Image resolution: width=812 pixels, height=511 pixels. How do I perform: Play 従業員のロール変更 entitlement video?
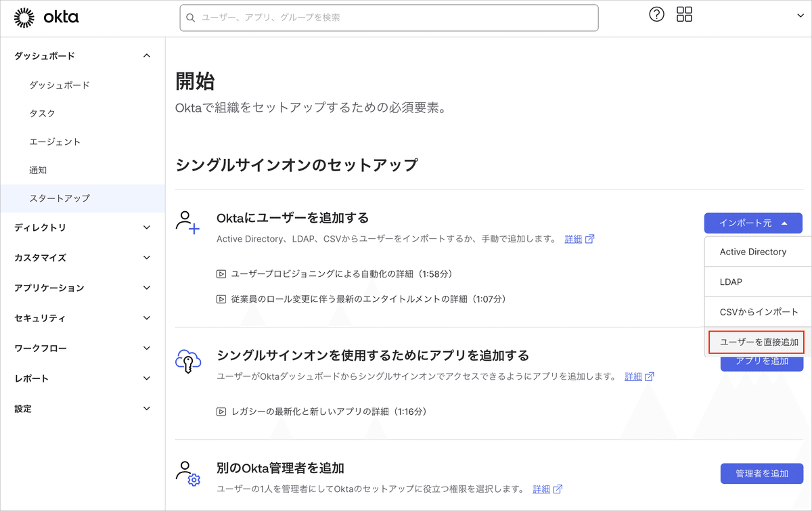pyautogui.click(x=369, y=298)
